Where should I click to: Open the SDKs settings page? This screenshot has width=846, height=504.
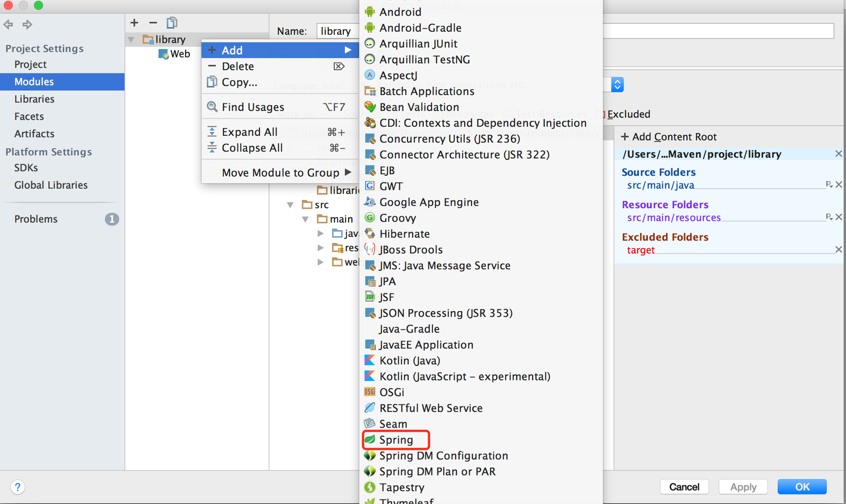click(x=26, y=167)
